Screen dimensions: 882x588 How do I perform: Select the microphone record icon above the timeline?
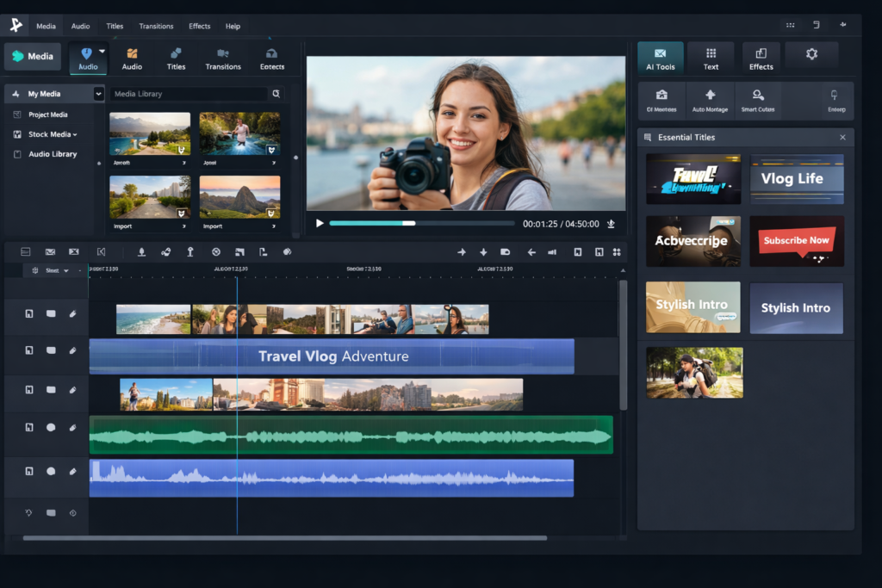coord(142,251)
